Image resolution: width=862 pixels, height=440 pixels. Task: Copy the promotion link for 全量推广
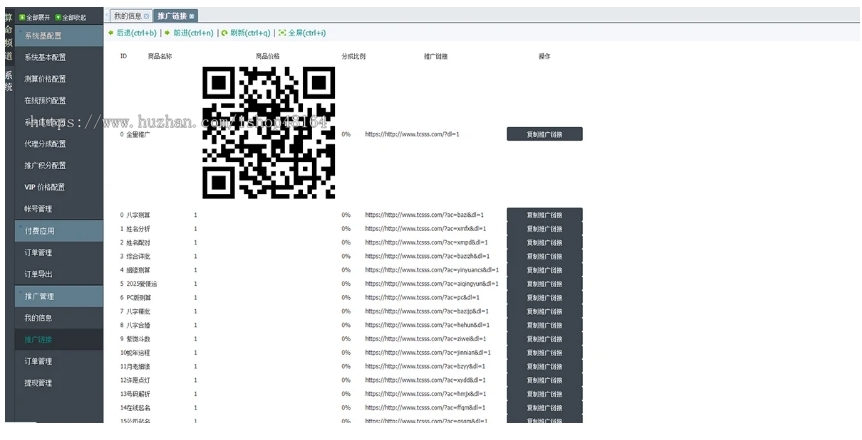click(x=544, y=134)
